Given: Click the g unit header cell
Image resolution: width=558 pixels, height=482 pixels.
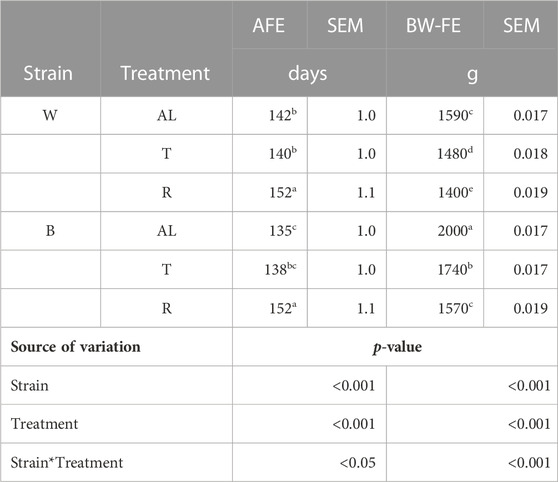Looking at the screenshot, I should click(472, 74).
